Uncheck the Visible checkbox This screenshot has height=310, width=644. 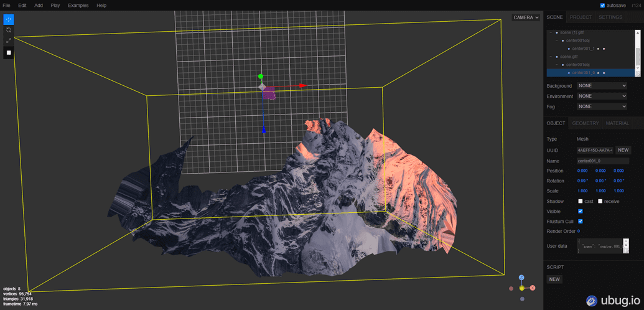[x=581, y=212]
